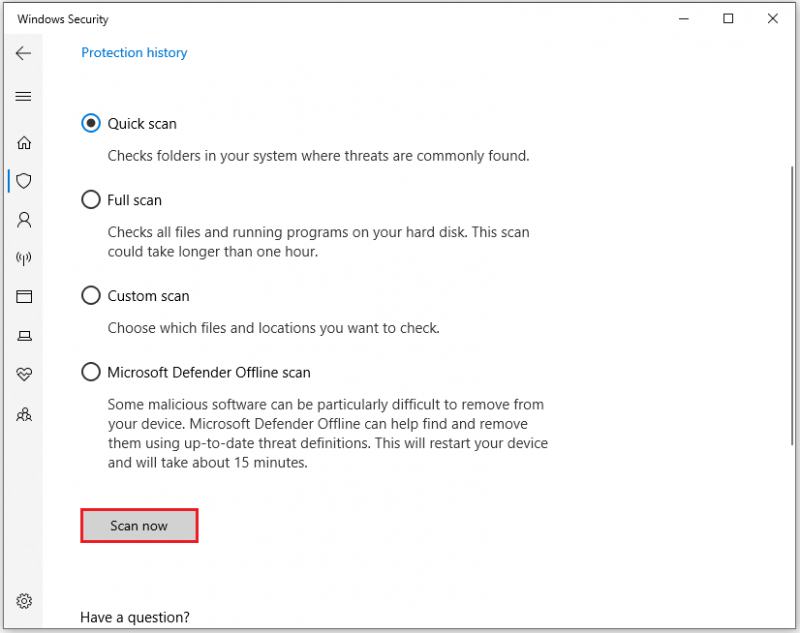
Task: Click the vertical scrollbar on the right
Action: pos(792,305)
